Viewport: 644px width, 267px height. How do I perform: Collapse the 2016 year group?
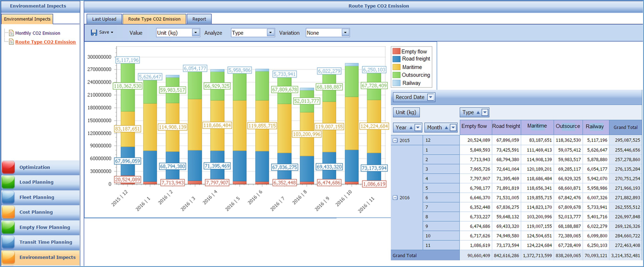click(x=396, y=198)
